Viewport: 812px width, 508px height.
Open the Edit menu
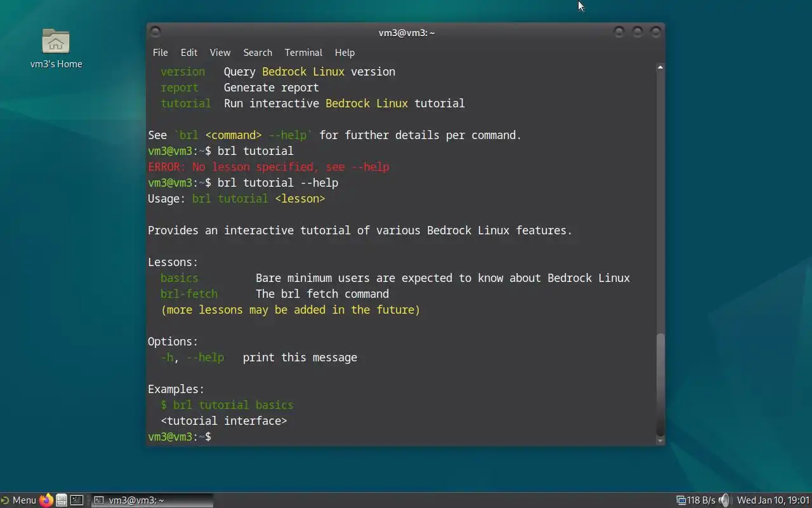point(189,53)
